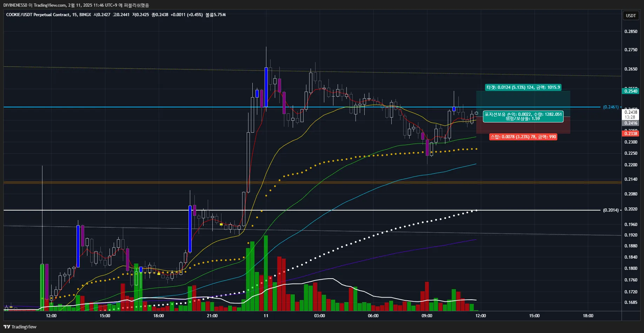Click the 0.2300 price axis label
Screen dimensions: 644x333
[631, 142]
